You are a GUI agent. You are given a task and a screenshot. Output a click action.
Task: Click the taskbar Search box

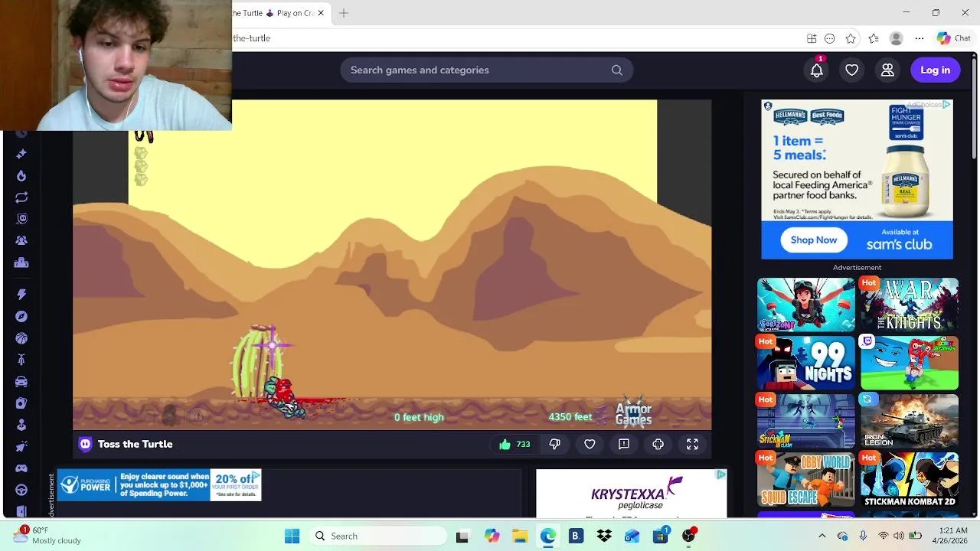click(379, 536)
